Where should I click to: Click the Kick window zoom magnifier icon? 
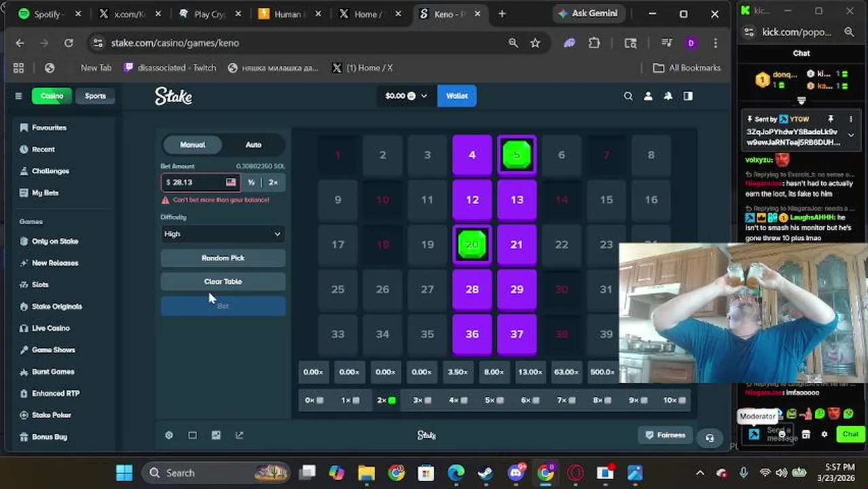[849, 32]
